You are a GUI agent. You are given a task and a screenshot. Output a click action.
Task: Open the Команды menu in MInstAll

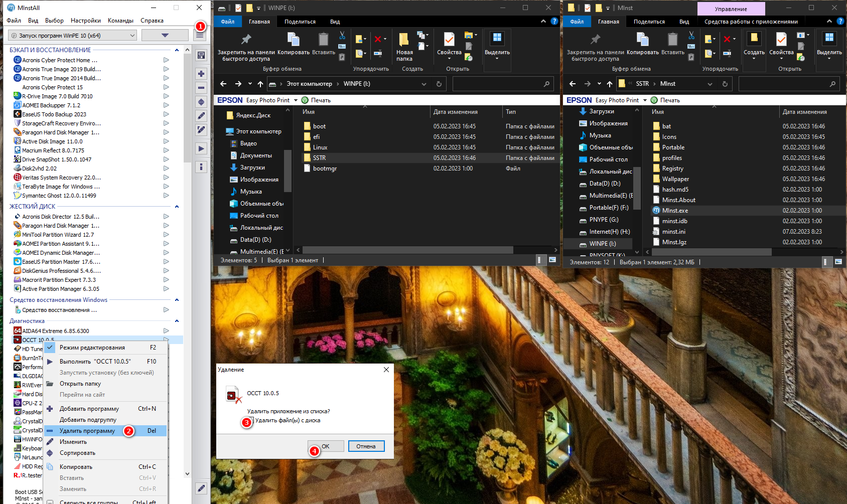point(120,21)
